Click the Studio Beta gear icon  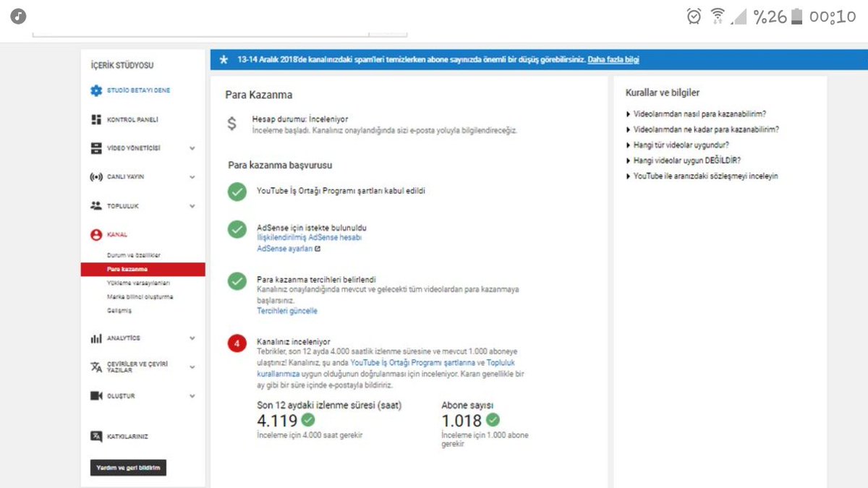point(96,91)
